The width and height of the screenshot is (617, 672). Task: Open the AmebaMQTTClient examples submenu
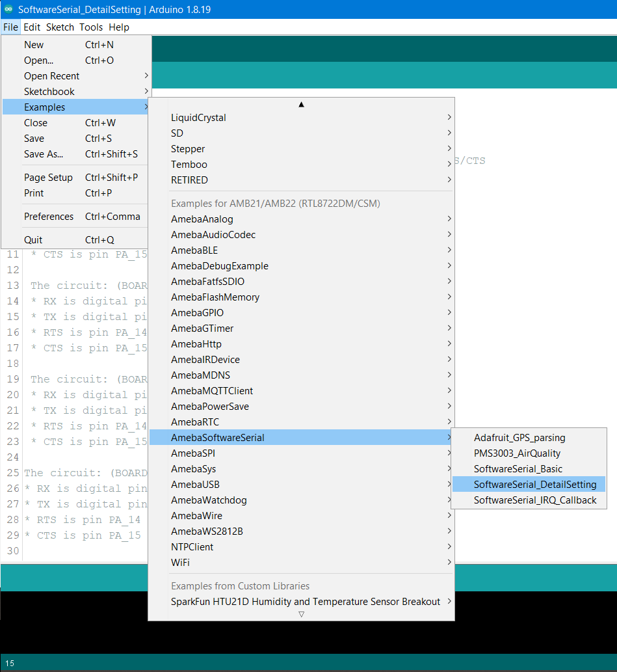(301, 391)
